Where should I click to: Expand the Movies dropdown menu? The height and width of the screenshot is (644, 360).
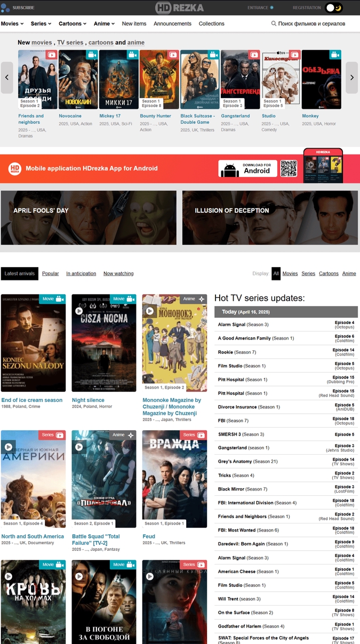(12, 23)
